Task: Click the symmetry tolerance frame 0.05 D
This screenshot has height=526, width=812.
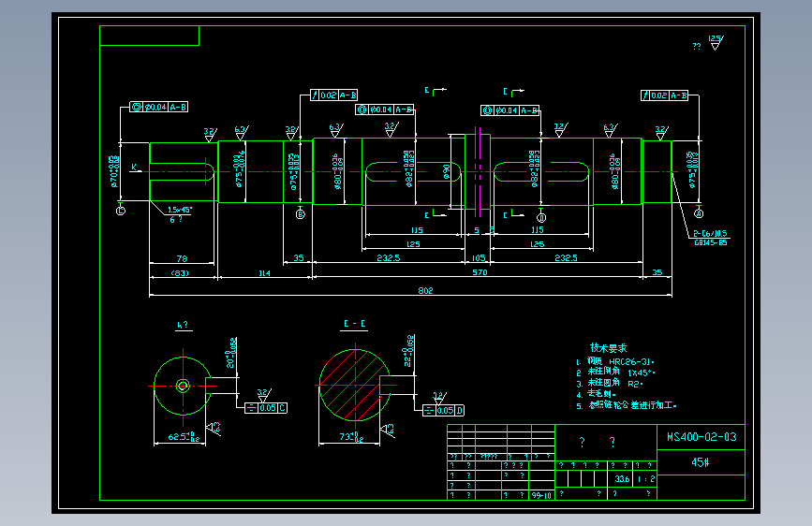Action: [444, 411]
